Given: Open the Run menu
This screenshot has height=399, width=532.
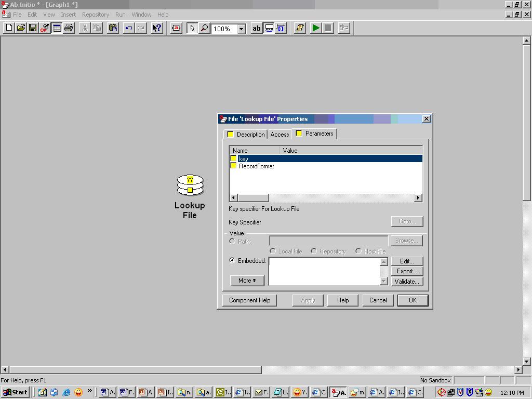Looking at the screenshot, I should [x=120, y=15].
